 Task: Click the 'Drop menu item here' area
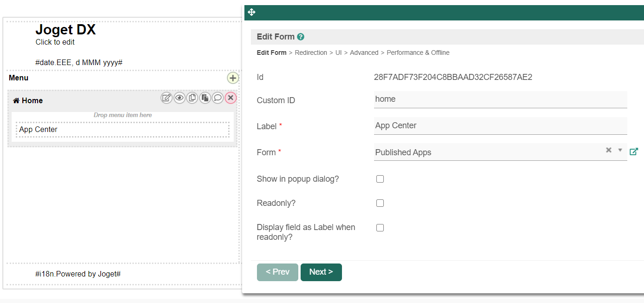tap(123, 115)
